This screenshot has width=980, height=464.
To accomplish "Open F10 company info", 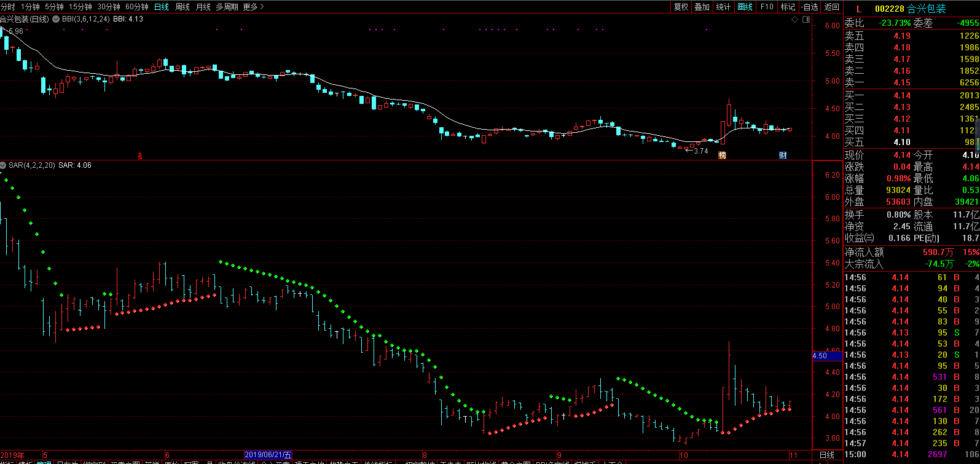I will (x=767, y=7).
